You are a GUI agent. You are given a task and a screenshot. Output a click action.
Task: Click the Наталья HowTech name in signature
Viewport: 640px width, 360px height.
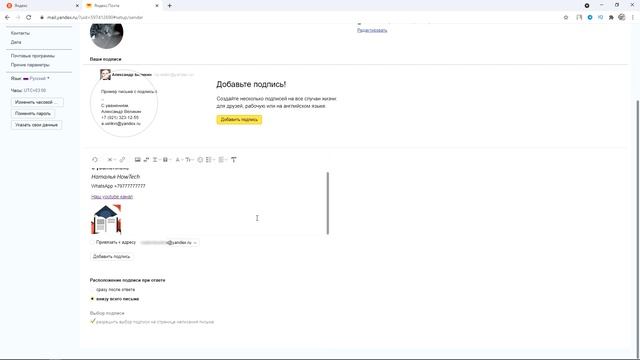pyautogui.click(x=116, y=177)
